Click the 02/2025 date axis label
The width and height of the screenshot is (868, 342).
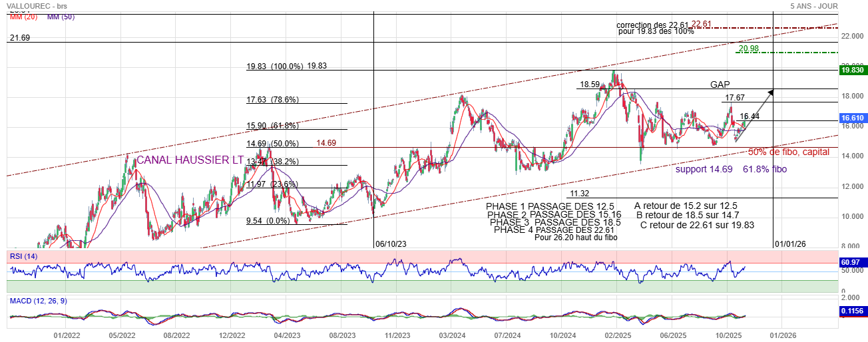click(x=618, y=335)
